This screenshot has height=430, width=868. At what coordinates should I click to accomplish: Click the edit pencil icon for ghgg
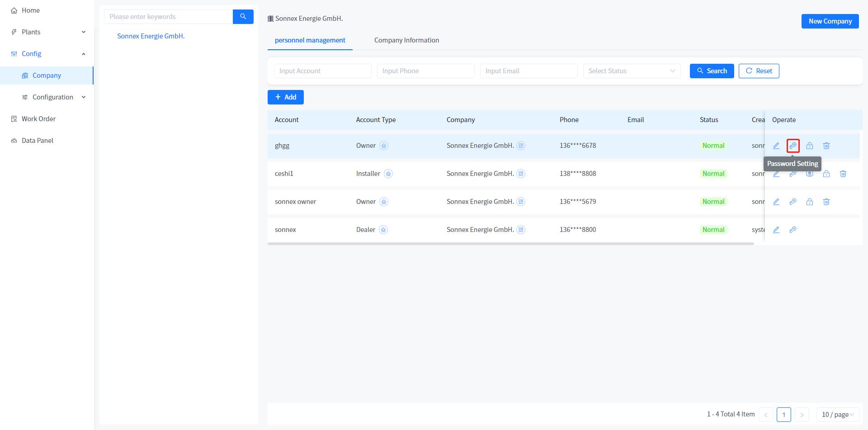(x=776, y=146)
